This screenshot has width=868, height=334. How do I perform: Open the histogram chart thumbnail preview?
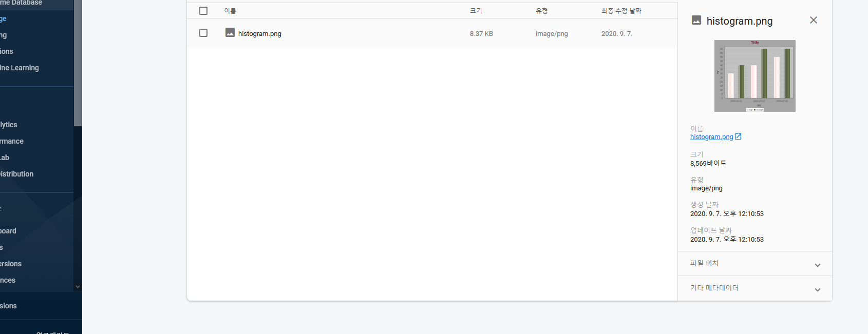pyautogui.click(x=755, y=76)
